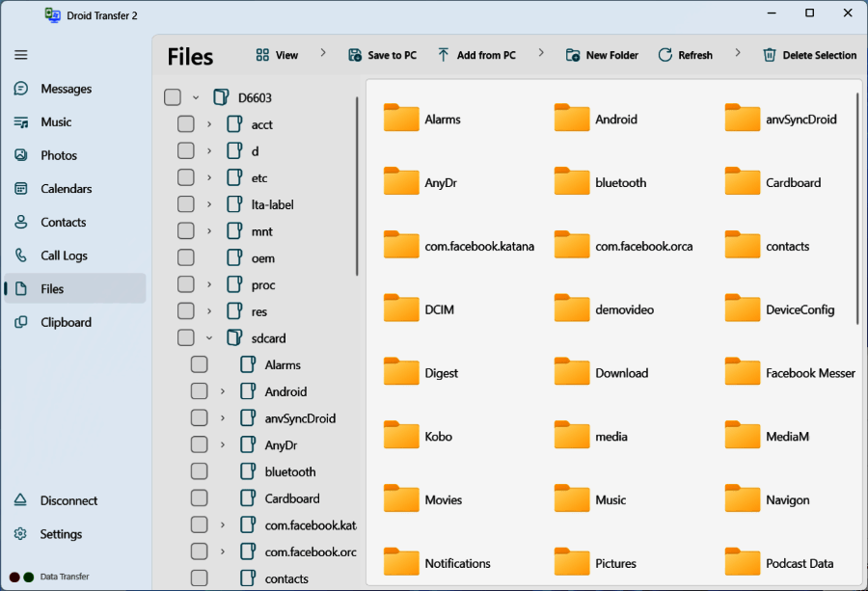Check the sdcard folder checkbox

[186, 338]
